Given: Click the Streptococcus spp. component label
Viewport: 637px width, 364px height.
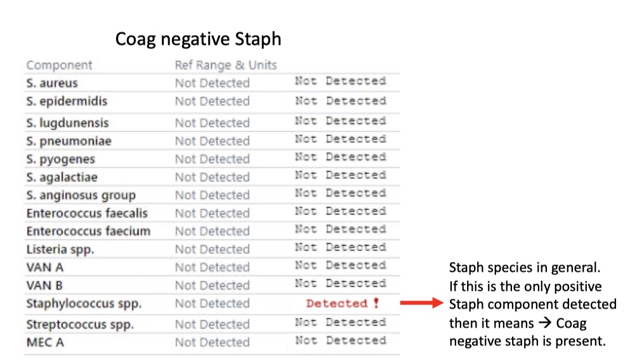Looking at the screenshot, I should point(80,325).
